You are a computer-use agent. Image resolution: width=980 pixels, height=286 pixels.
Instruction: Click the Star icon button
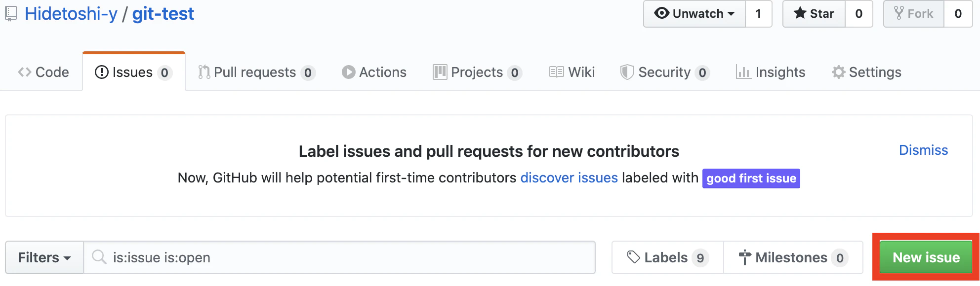814,14
